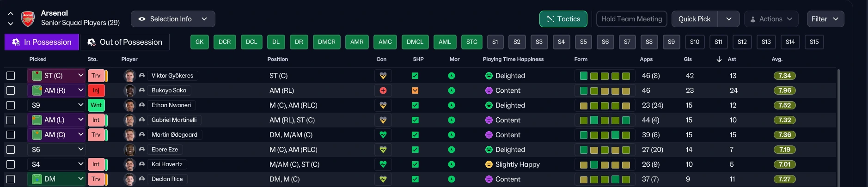
Task: Click Ethan Nwaneri person info icon
Action: tap(142, 105)
